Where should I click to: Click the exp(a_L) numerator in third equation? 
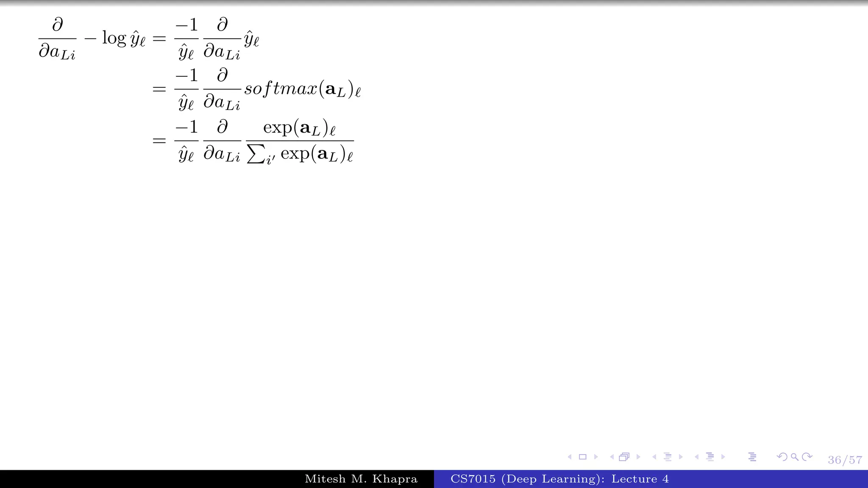click(x=300, y=128)
